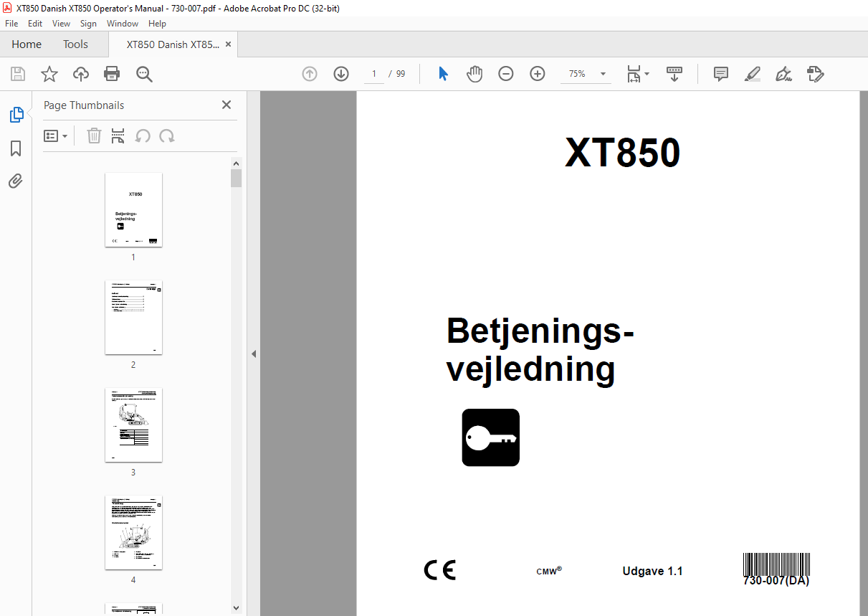
Task: Select page 3 thumbnail
Action: [133, 425]
